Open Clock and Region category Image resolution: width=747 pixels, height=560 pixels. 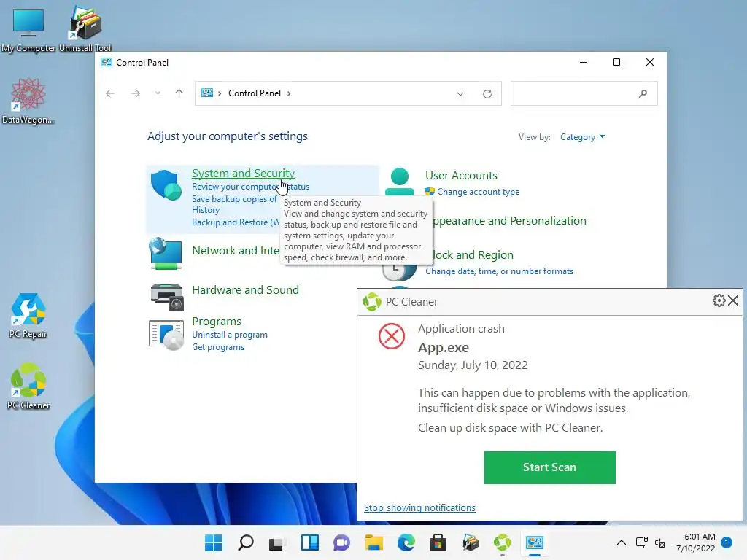[x=473, y=255]
